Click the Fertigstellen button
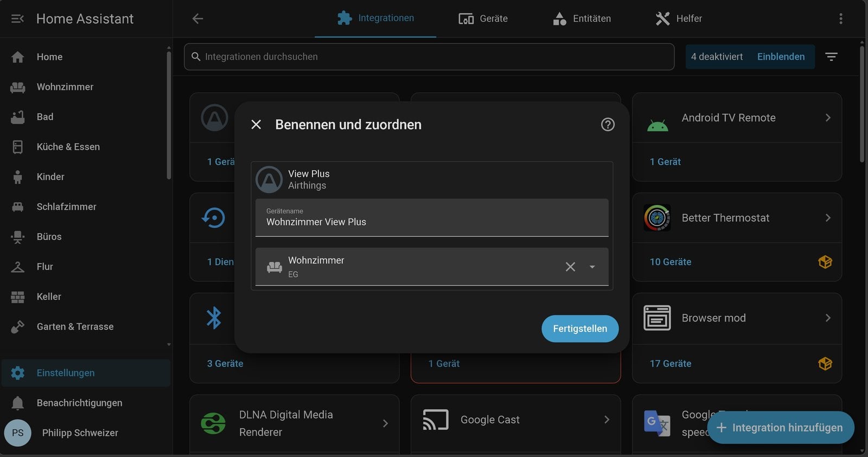This screenshot has width=868, height=457. pyautogui.click(x=580, y=329)
